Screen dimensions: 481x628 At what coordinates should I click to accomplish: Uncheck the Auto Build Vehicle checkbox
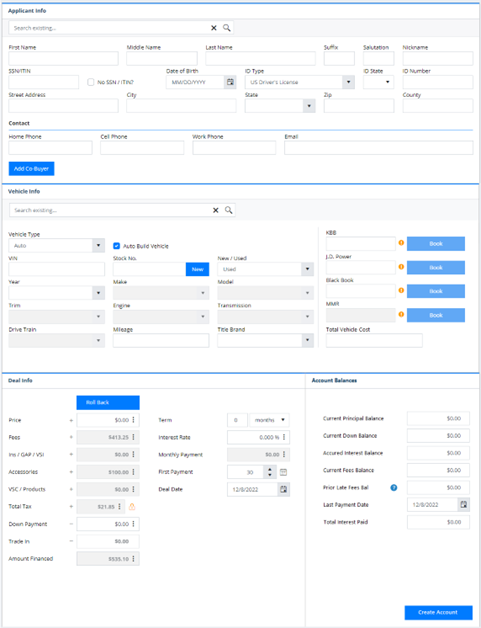(117, 246)
